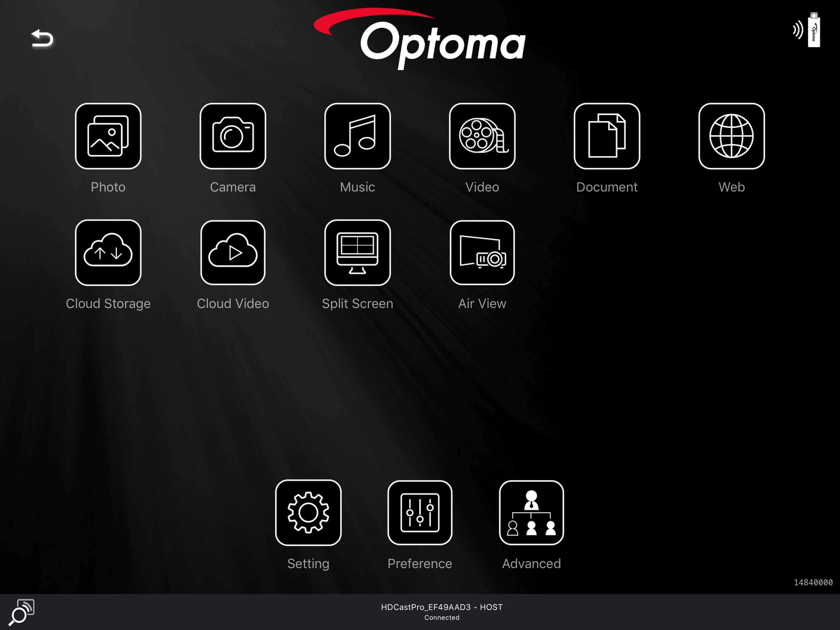The image size is (840, 630).
Task: Open Advanced user hierarchy icon
Action: click(x=531, y=512)
